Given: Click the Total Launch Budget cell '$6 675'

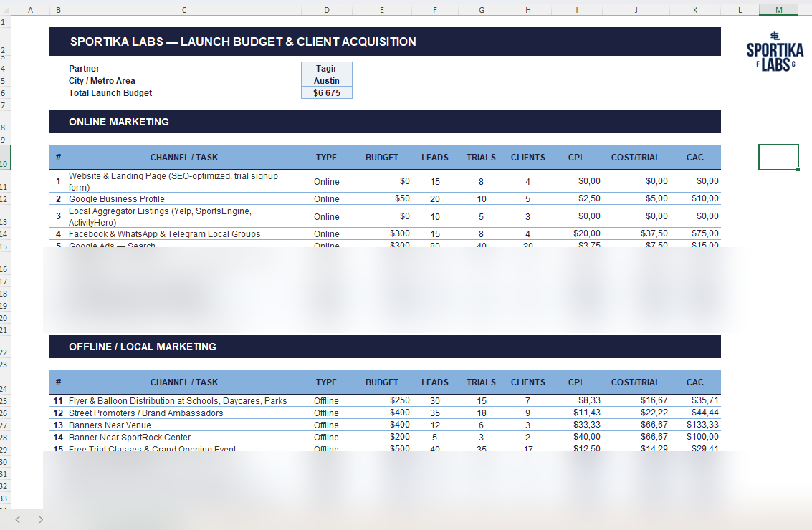Looking at the screenshot, I should point(327,93).
